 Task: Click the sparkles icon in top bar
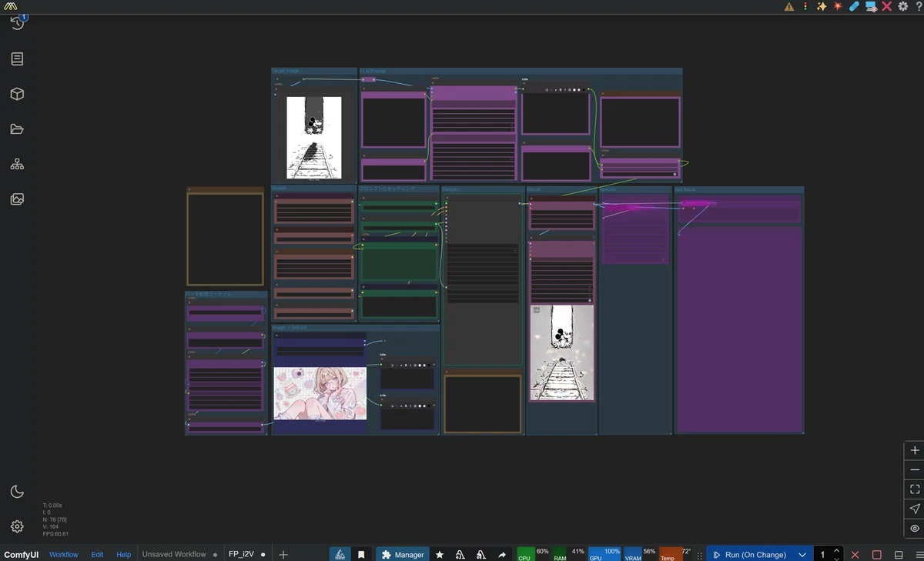coord(822,6)
